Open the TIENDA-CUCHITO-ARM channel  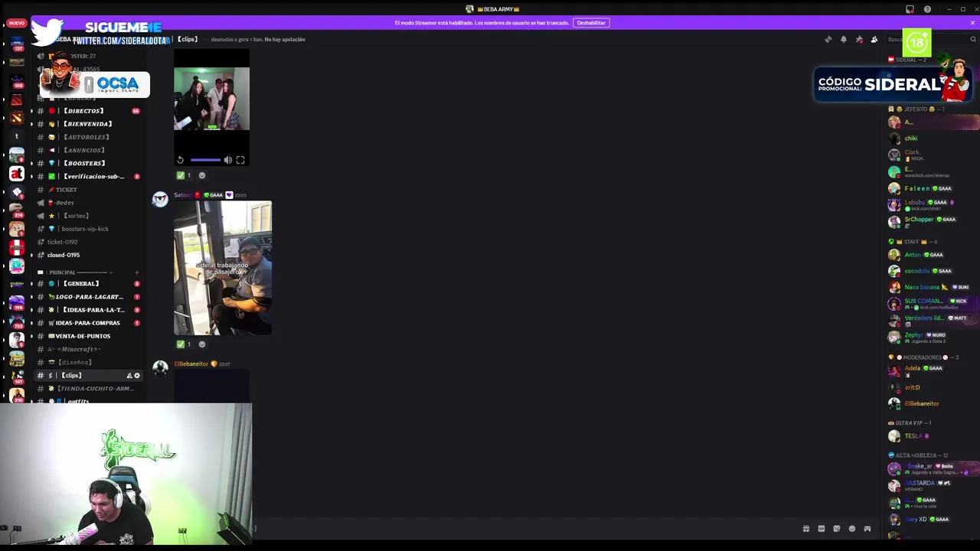click(x=89, y=389)
